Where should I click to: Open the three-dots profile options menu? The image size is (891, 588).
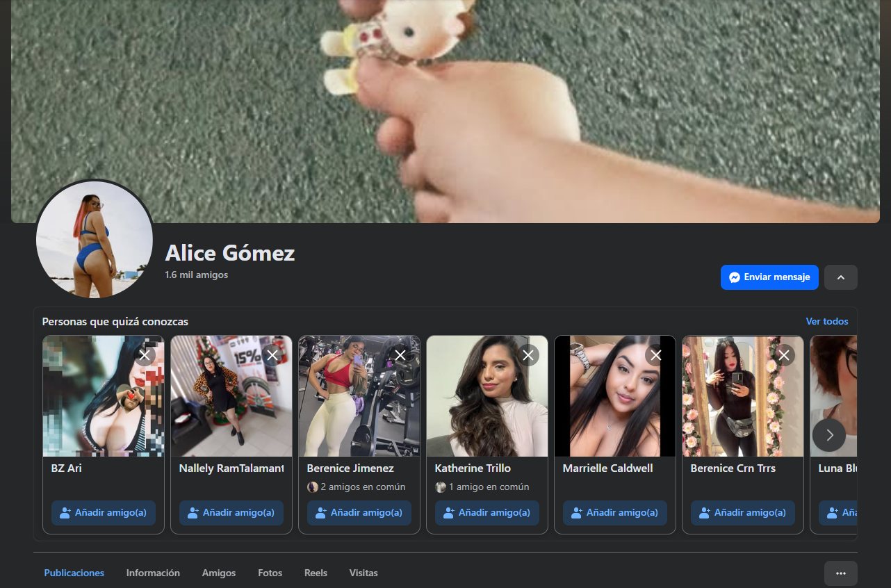click(840, 573)
